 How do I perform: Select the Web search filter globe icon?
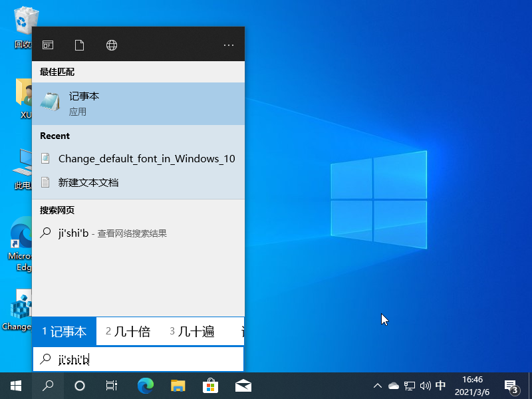[x=111, y=45]
